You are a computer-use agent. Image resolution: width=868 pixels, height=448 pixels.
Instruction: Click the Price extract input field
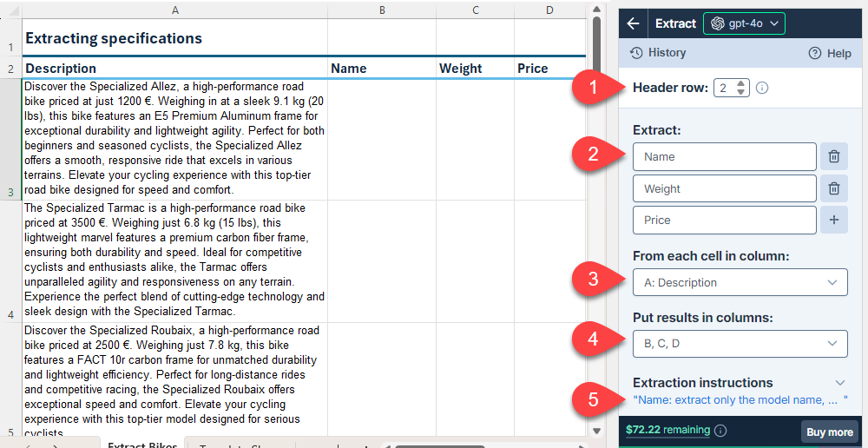click(x=724, y=220)
